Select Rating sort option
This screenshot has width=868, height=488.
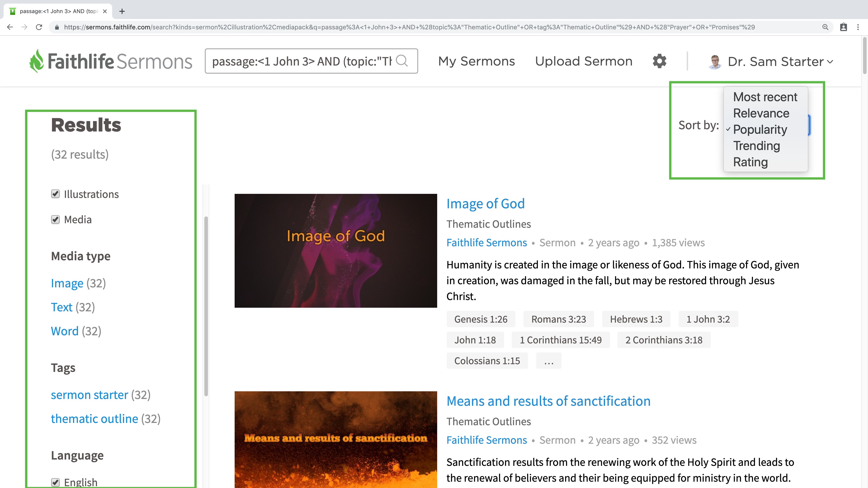[765, 162]
